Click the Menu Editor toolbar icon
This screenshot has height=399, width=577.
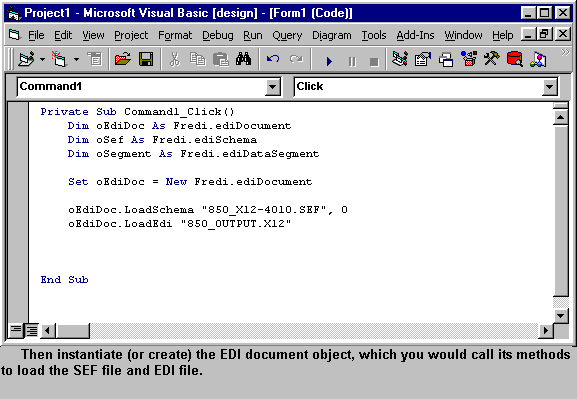(95, 59)
